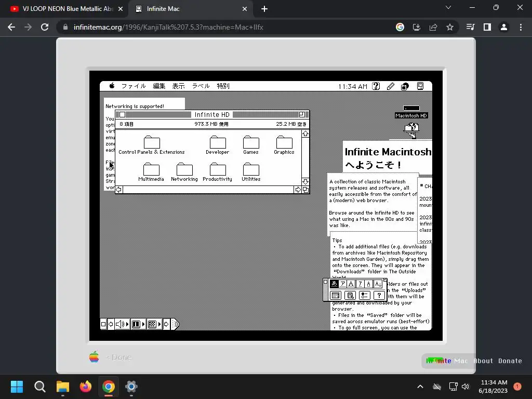Open Firefox from the Windows taskbar
This screenshot has width=532, height=399.
[86, 387]
